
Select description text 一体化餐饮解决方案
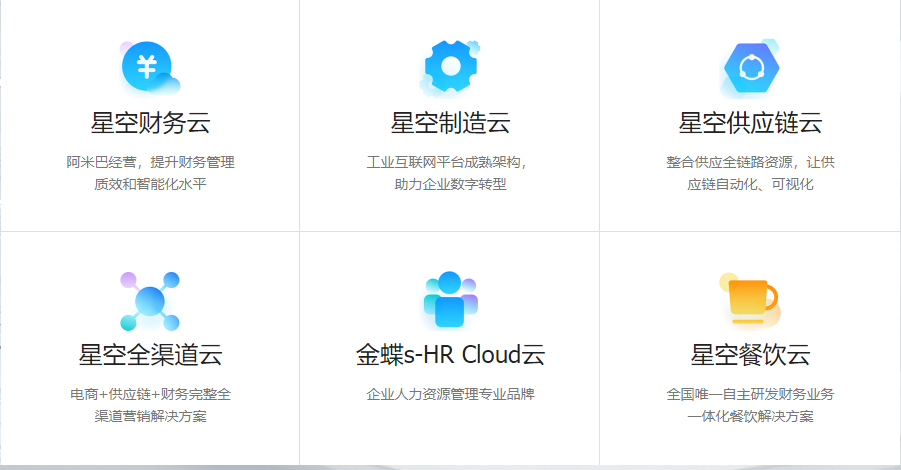pos(750,416)
